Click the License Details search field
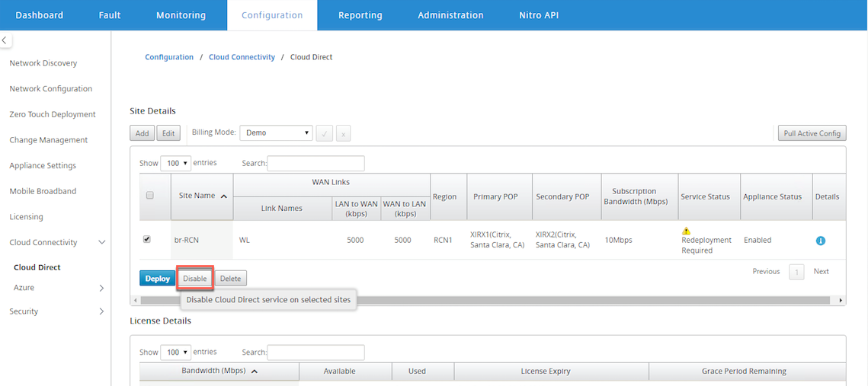Image resolution: width=868 pixels, height=386 pixels. pyautogui.click(x=316, y=352)
